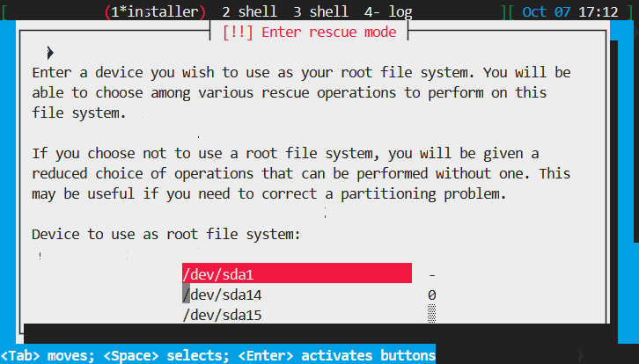The height and width of the screenshot is (364, 639).
Task: Click the scrollbar 0 marker beside /dev/sda14
Action: tap(432, 295)
